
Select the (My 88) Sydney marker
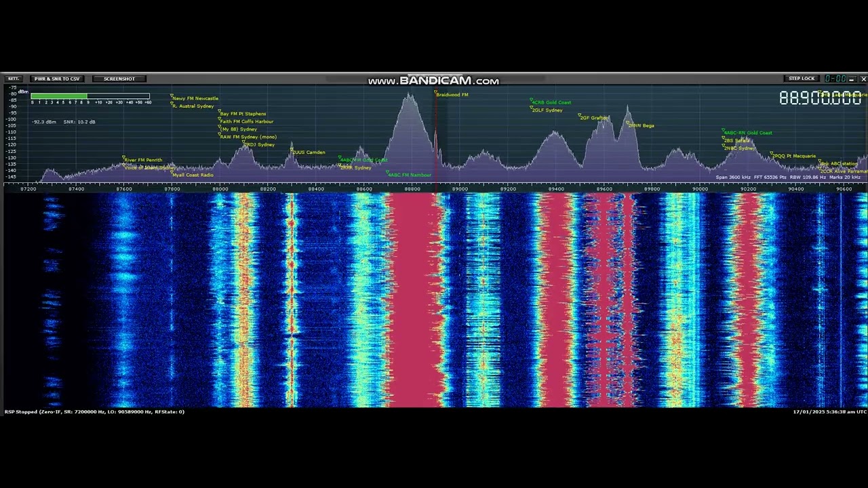coord(239,129)
